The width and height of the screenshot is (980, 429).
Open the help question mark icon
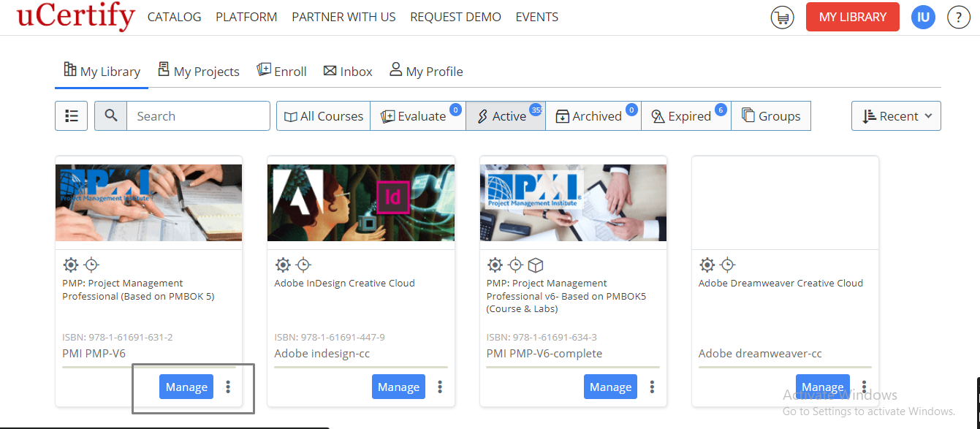click(958, 18)
